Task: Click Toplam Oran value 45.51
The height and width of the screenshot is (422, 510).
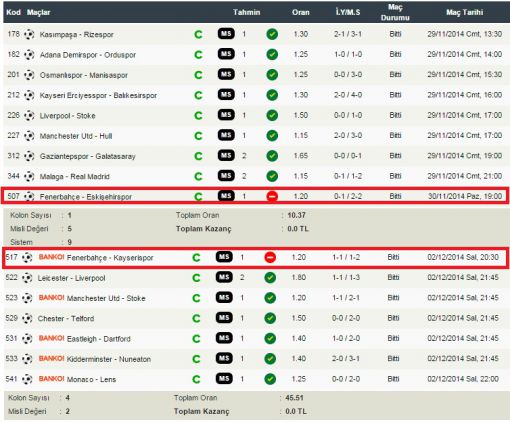Action: [294, 398]
